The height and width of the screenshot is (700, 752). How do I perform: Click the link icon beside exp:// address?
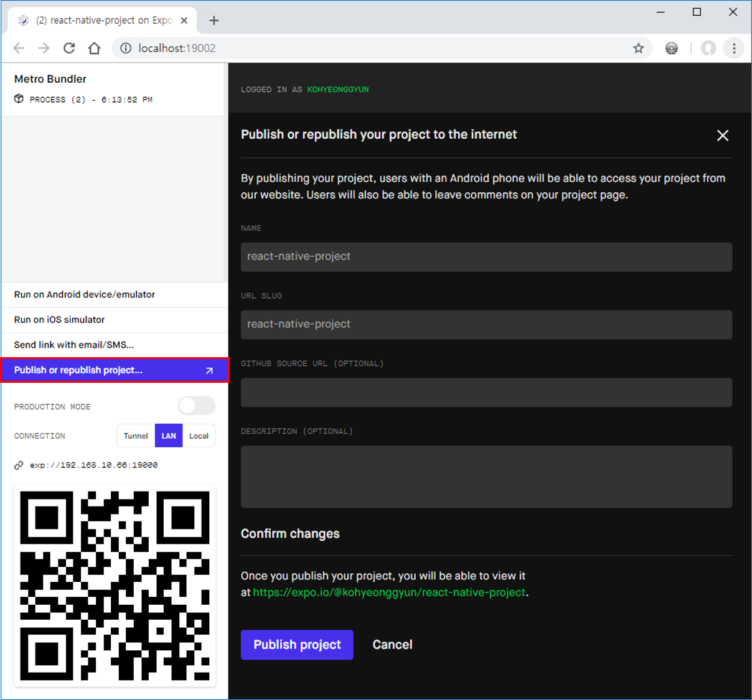click(x=19, y=465)
